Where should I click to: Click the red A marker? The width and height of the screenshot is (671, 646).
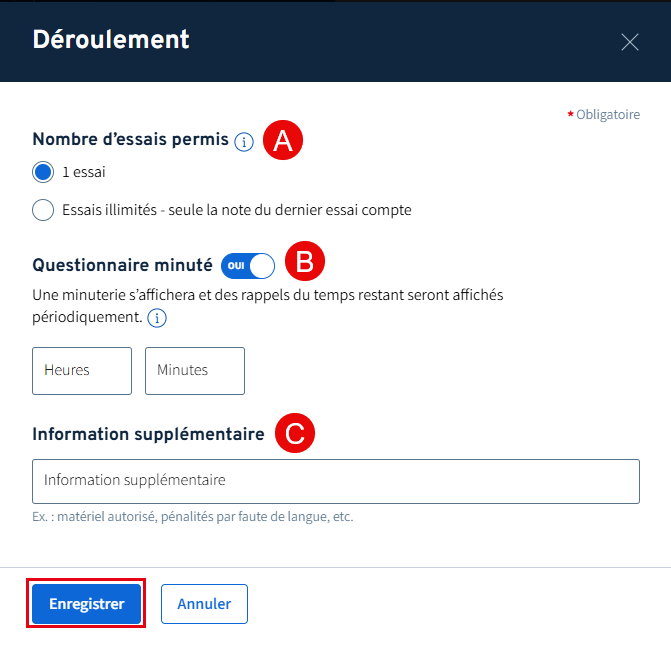pos(283,140)
